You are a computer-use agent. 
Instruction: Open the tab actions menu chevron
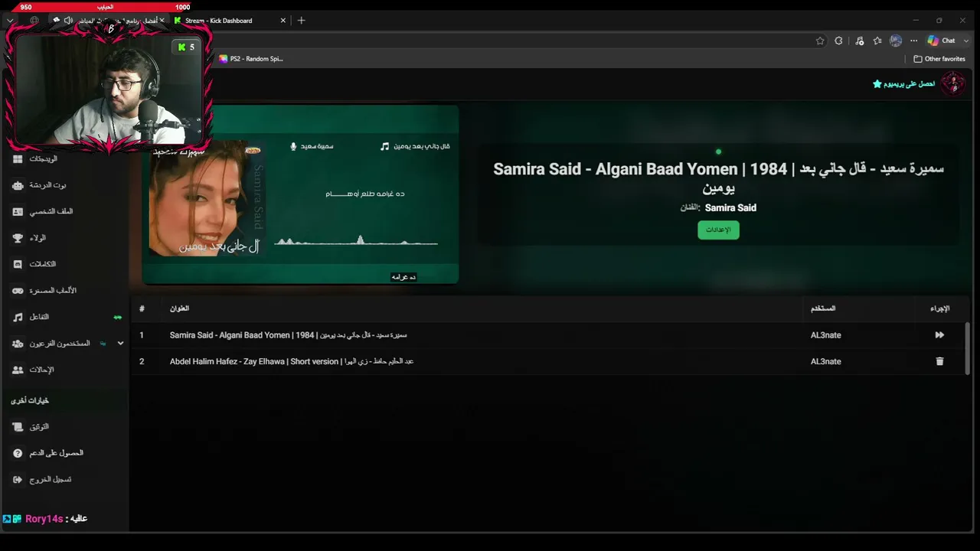click(x=10, y=21)
